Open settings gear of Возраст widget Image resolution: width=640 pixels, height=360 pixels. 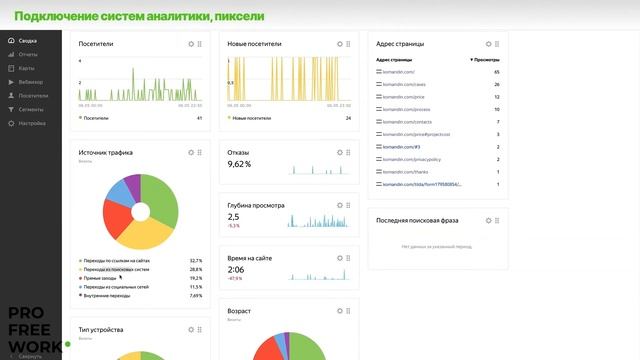(340, 311)
